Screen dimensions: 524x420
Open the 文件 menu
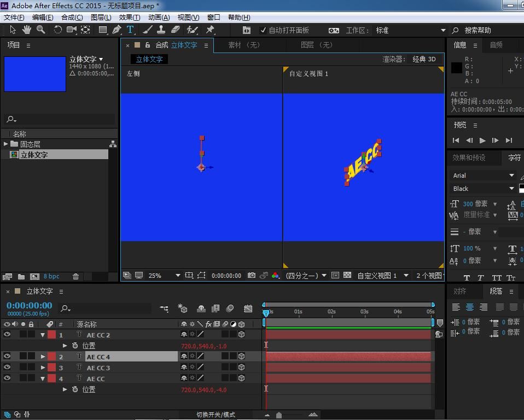pos(14,17)
